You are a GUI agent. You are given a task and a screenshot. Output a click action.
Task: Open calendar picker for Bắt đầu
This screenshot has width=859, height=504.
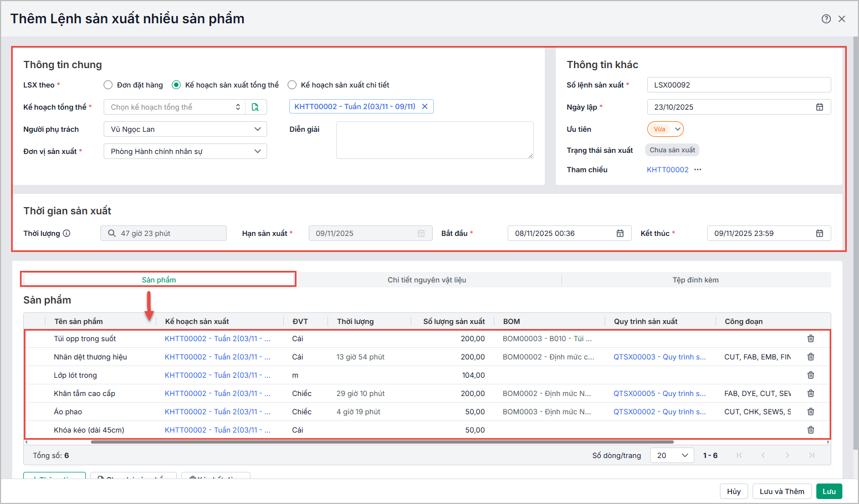[x=620, y=233]
